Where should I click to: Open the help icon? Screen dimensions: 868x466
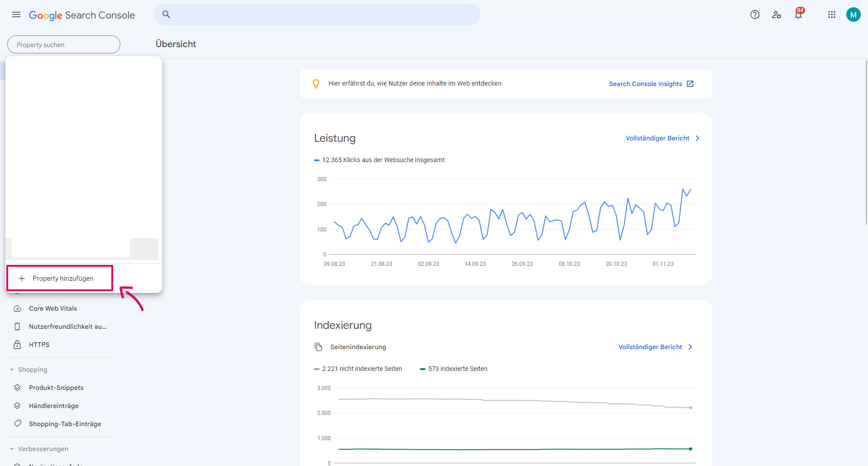click(754, 14)
